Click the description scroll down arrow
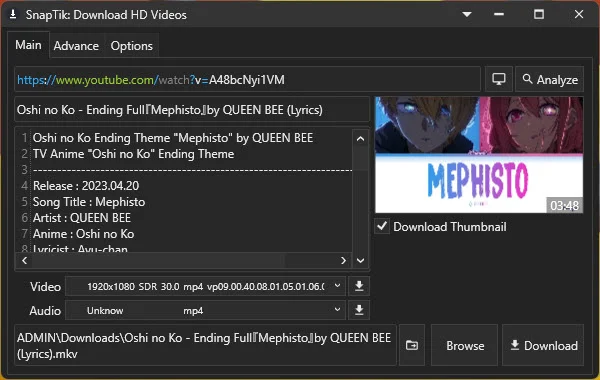This screenshot has height=380, width=600. 360,261
